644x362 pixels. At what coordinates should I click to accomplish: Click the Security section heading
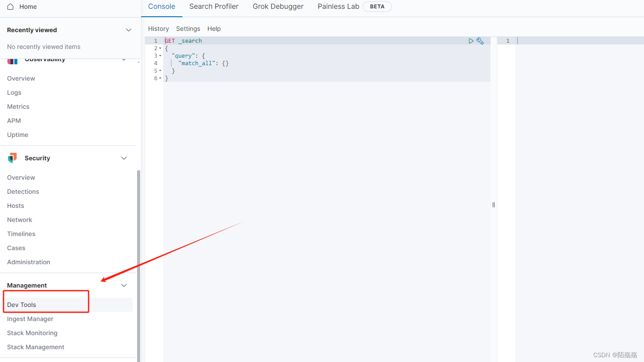(37, 158)
